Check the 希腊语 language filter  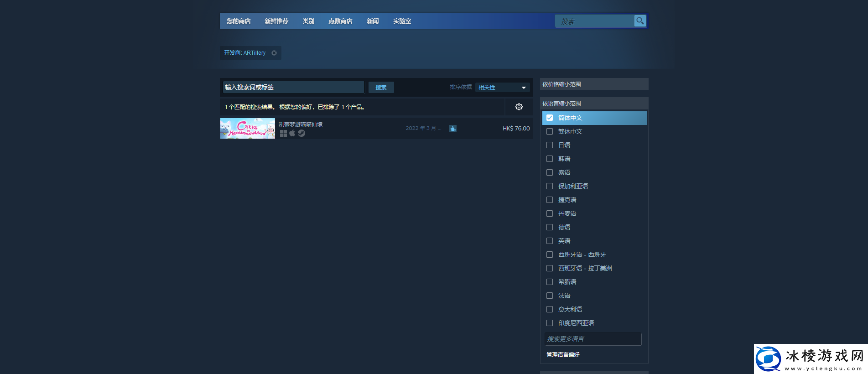pyautogui.click(x=550, y=282)
